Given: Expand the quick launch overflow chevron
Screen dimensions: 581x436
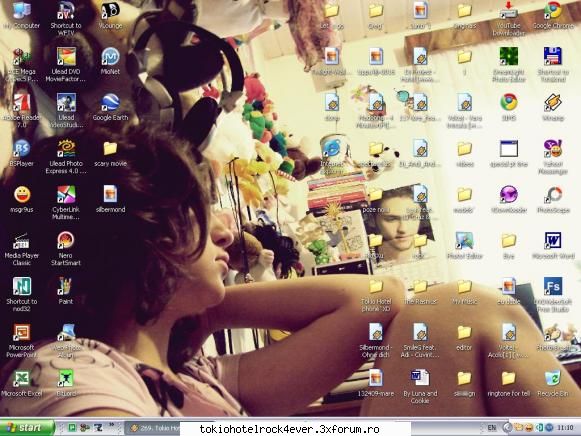Looking at the screenshot, I should 111,425.
